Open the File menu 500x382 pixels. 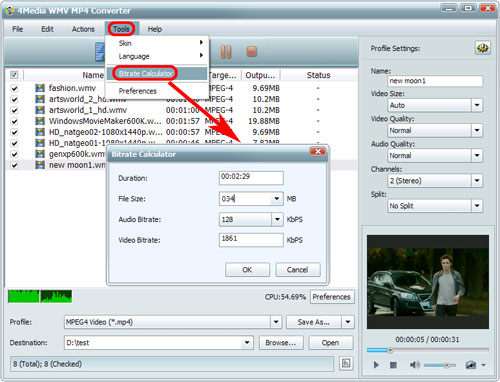17,29
